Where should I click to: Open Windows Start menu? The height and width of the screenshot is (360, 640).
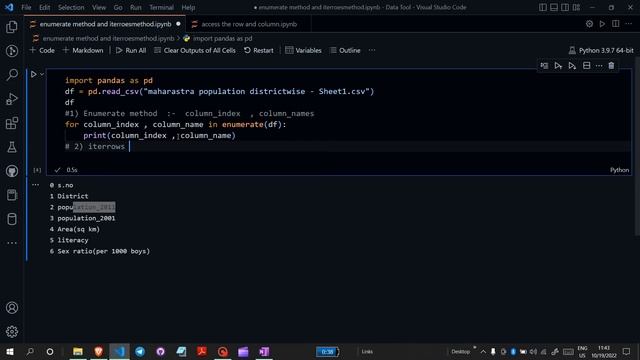click(10, 351)
